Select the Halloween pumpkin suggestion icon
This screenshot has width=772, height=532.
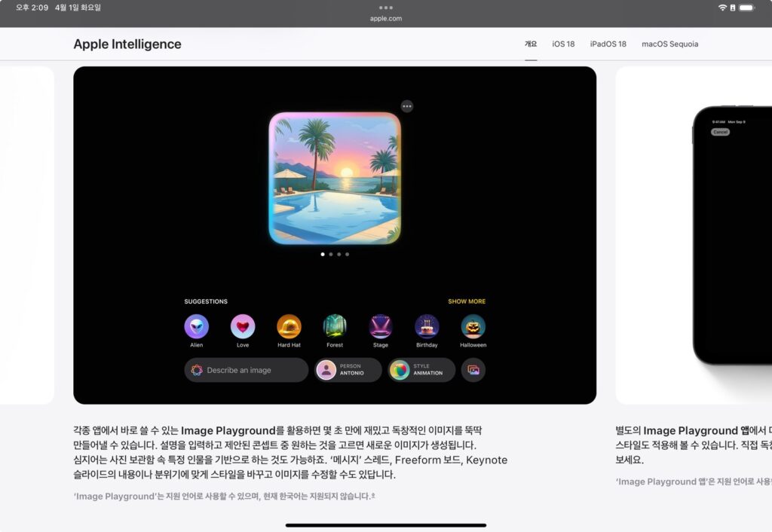point(473,326)
